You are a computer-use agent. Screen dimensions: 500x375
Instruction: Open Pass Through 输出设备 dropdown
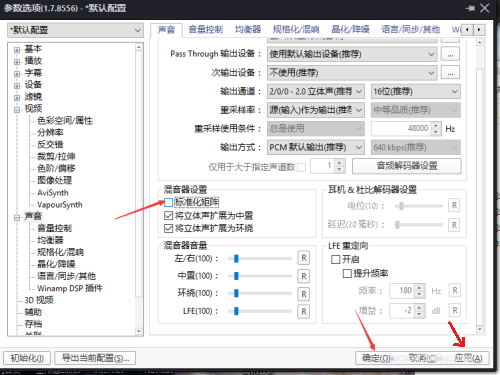pos(352,54)
